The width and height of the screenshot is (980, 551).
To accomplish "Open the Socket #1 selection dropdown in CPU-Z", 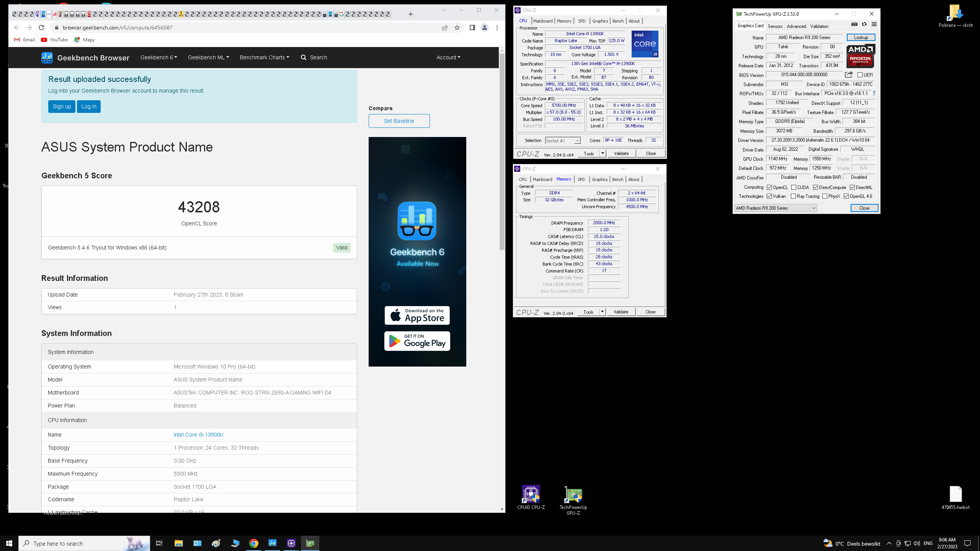I will [563, 141].
